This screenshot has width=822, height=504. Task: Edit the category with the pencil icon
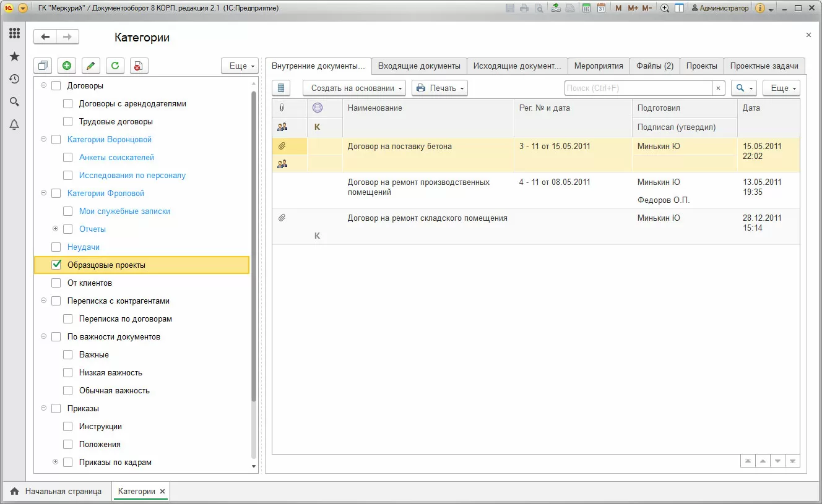pyautogui.click(x=90, y=66)
